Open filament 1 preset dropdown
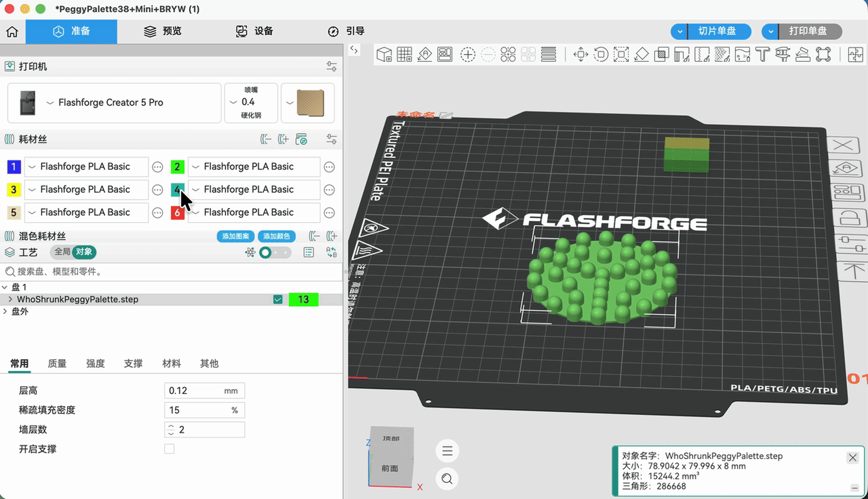Viewport: 868px width, 499px height. coord(86,167)
